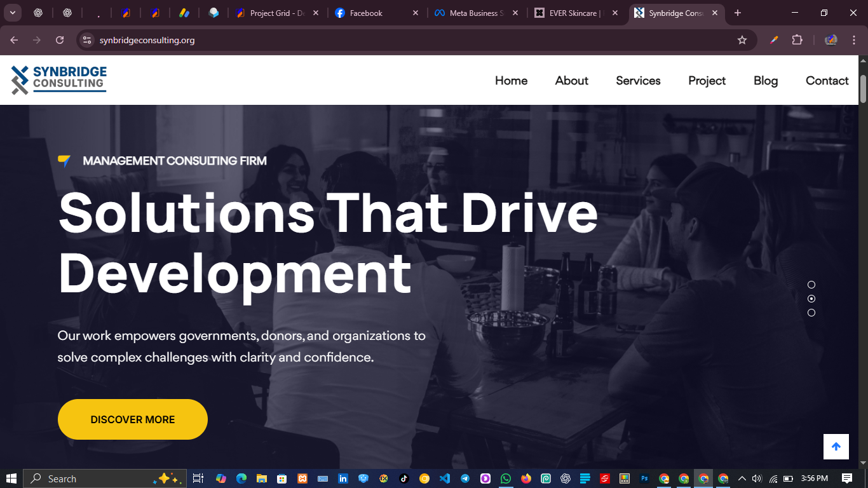Reload the page with the refresh icon
Viewport: 868px width, 488px height.
coord(59,39)
